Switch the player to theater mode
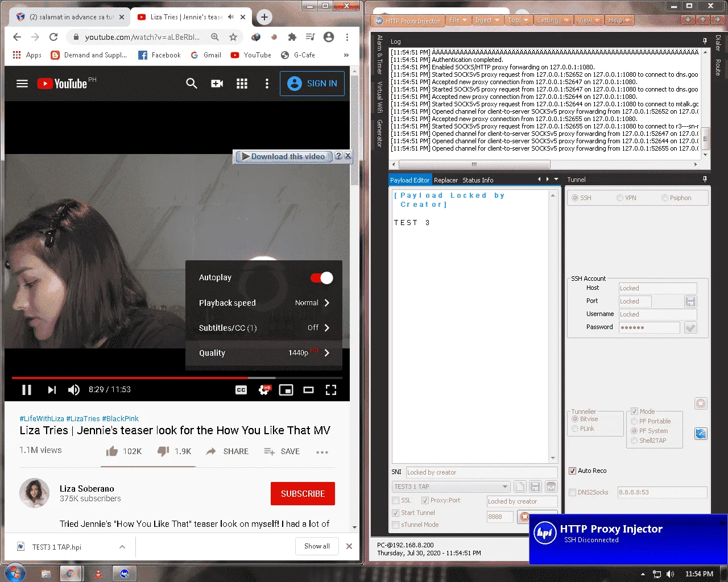728x582 pixels. click(309, 390)
